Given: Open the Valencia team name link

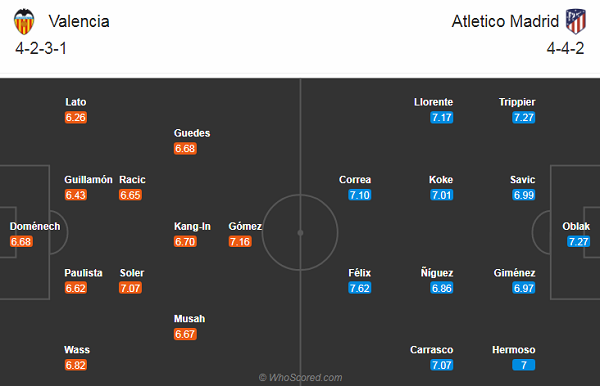Looking at the screenshot, I should [x=79, y=21].
